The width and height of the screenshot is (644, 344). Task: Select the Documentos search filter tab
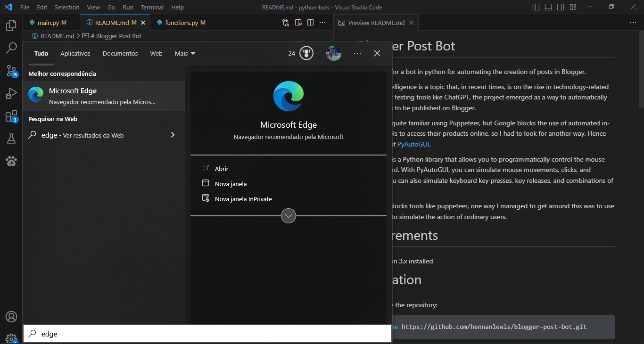coord(120,53)
